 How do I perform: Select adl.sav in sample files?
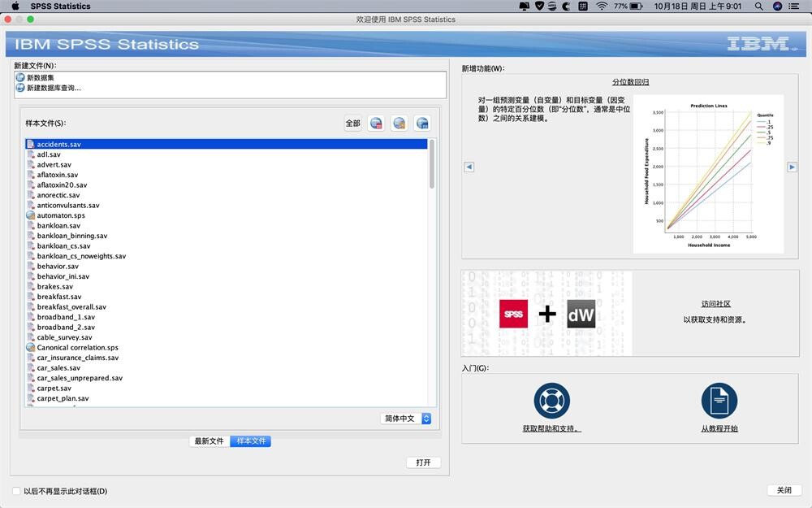point(227,154)
